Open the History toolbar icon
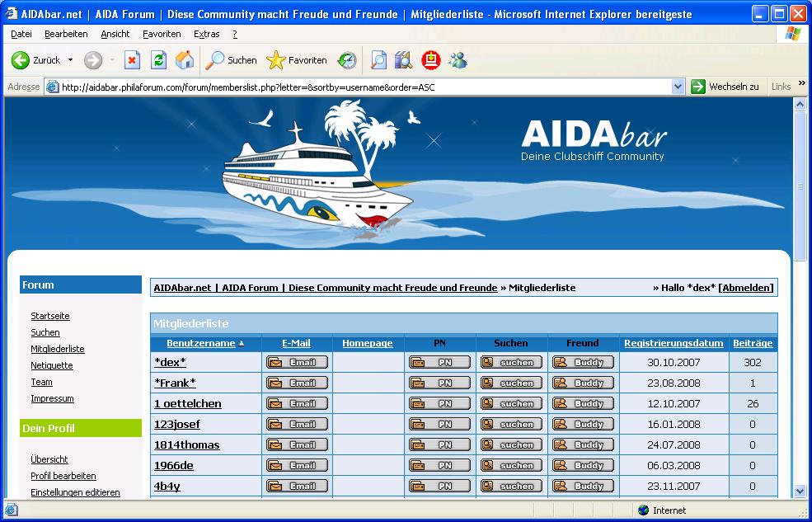 point(347,60)
